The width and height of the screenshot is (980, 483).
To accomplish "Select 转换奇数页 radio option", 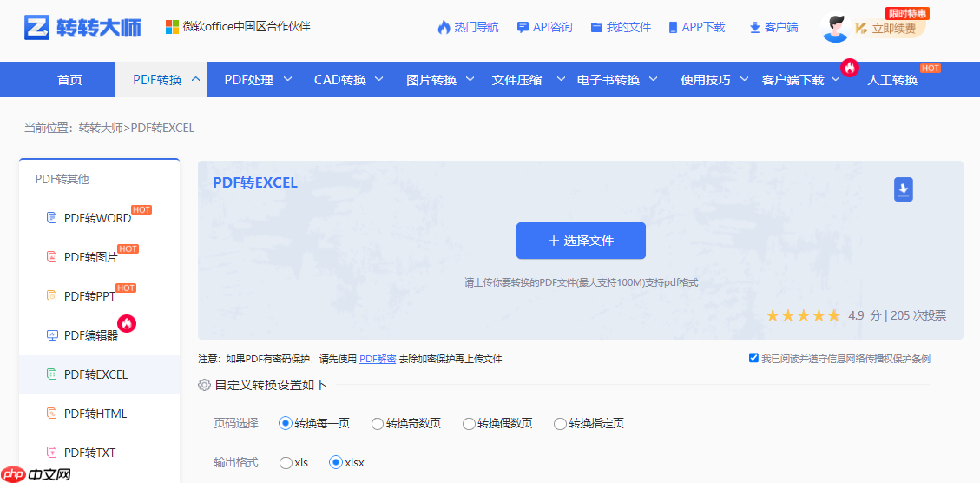I will click(377, 424).
